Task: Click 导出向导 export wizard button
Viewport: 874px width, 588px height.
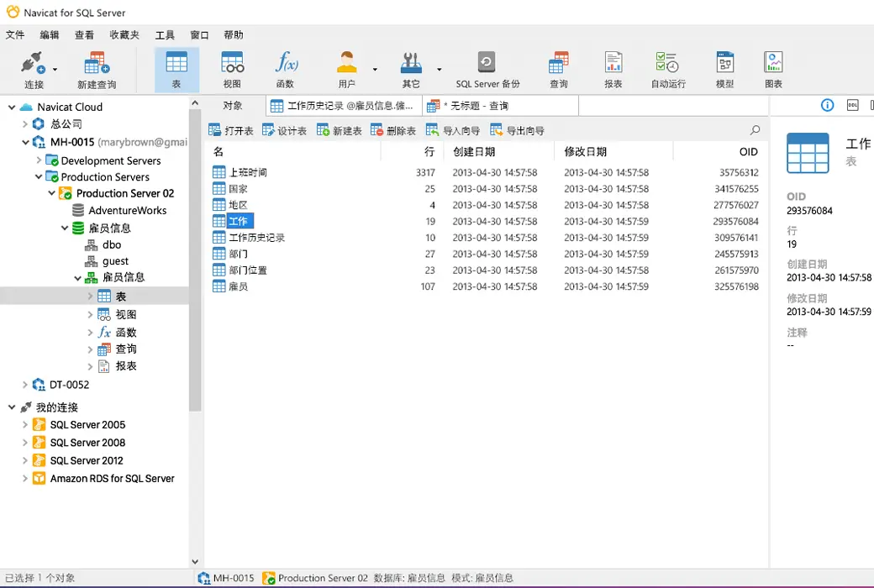Action: 517,130
